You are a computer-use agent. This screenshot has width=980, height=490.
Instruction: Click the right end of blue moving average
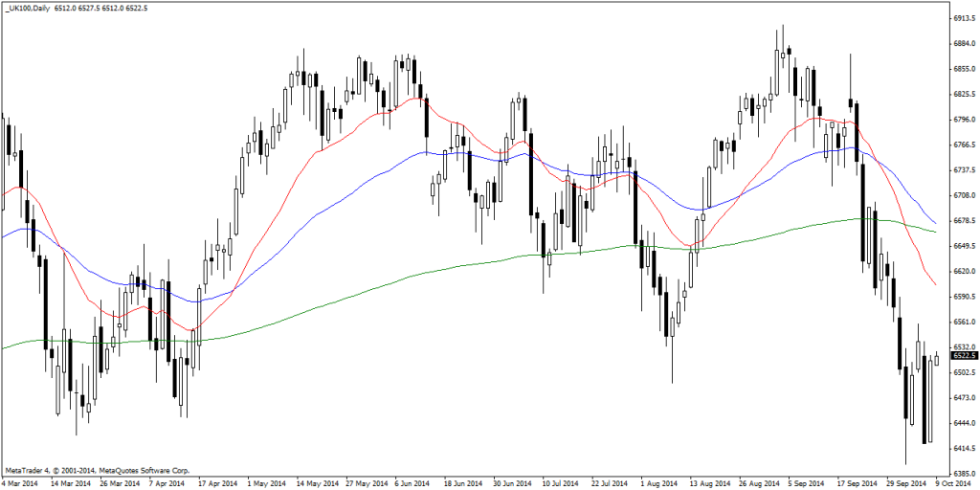click(x=935, y=221)
